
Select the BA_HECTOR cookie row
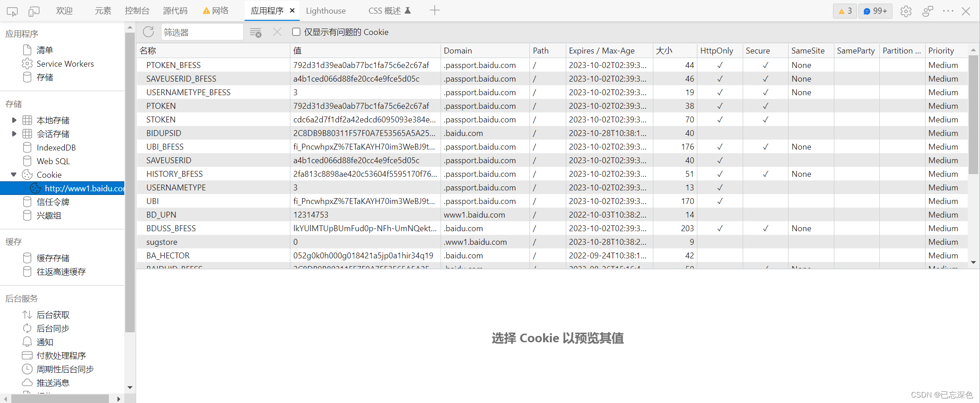[x=552, y=255]
